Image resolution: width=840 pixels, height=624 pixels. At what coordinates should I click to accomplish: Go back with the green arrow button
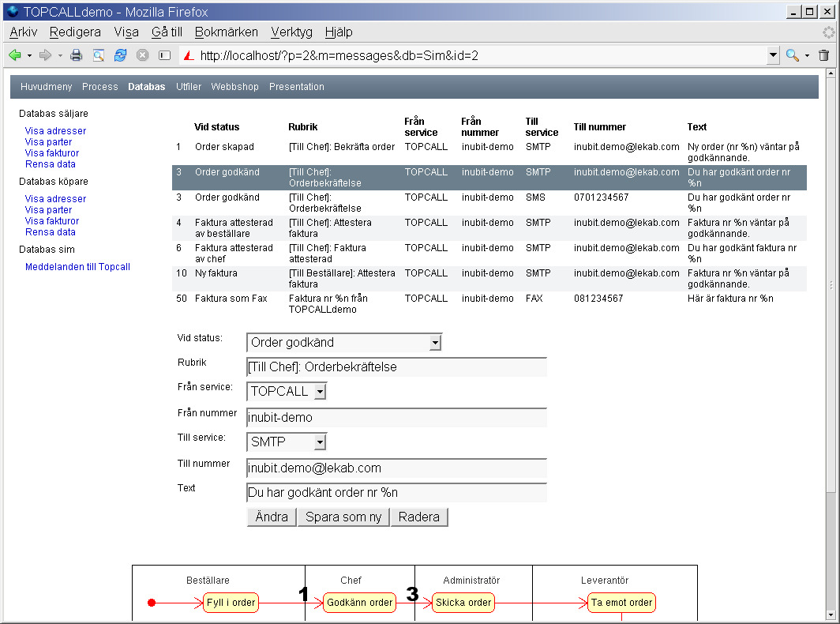pyautogui.click(x=15, y=55)
